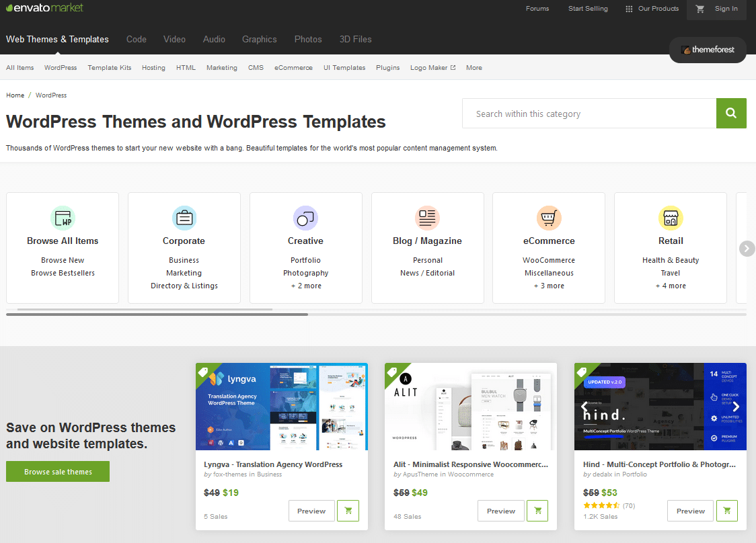Viewport: 756px width, 543px height.
Task: Expand the More menu
Action: (x=474, y=67)
